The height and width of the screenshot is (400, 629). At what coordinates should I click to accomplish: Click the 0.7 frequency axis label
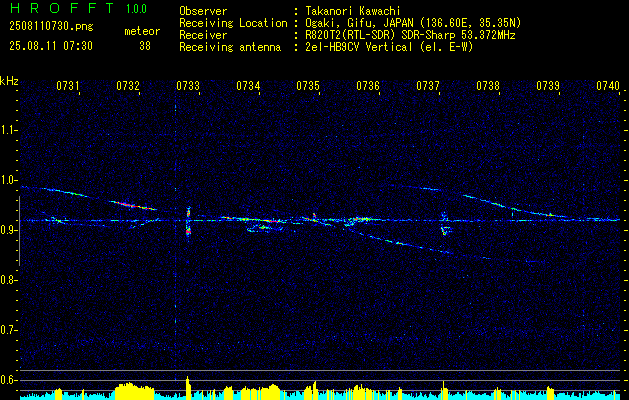[x=9, y=330]
